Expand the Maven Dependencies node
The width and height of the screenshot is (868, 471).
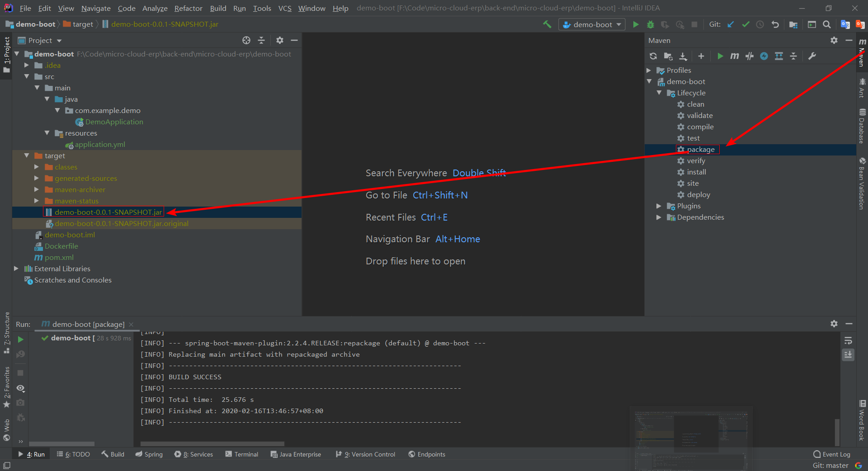point(659,217)
